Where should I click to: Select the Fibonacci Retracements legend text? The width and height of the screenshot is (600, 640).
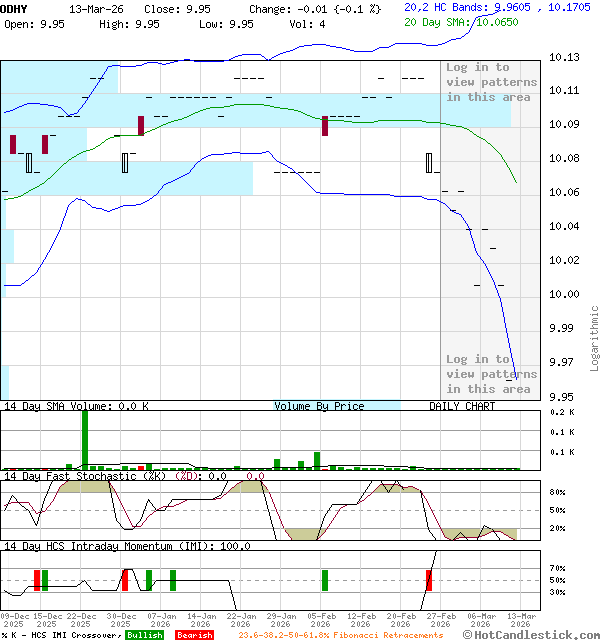click(340, 635)
